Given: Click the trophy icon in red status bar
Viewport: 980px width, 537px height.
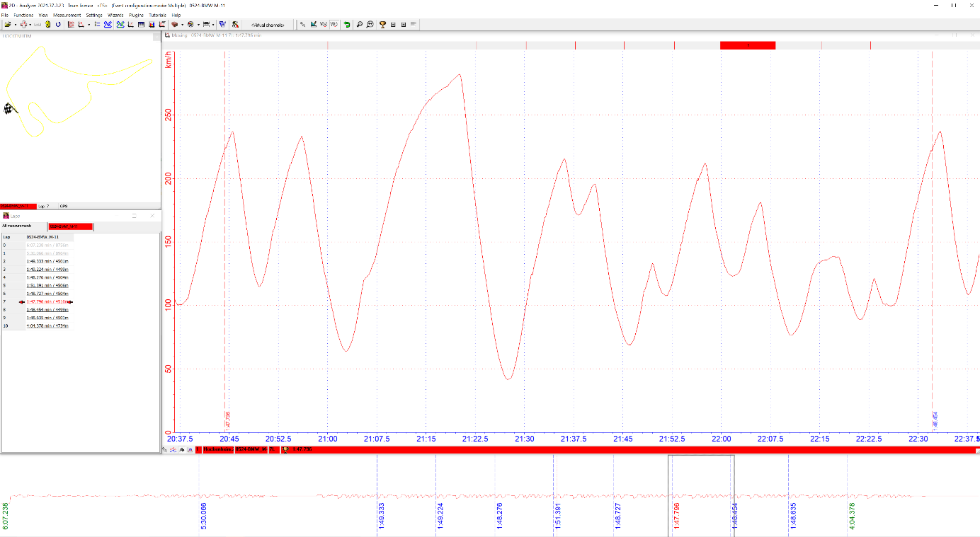Looking at the screenshot, I should point(285,449).
